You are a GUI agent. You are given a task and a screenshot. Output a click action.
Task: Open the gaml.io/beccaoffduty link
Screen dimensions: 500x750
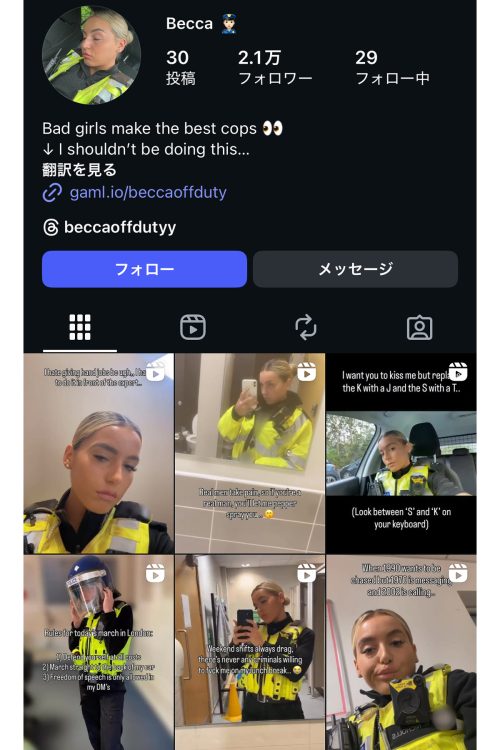pyautogui.click(x=148, y=192)
